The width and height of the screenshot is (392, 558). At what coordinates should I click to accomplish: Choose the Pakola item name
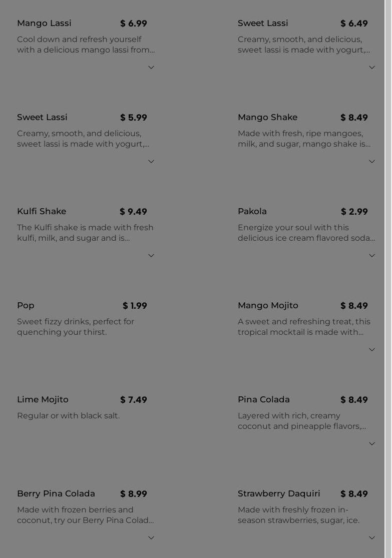click(x=252, y=211)
